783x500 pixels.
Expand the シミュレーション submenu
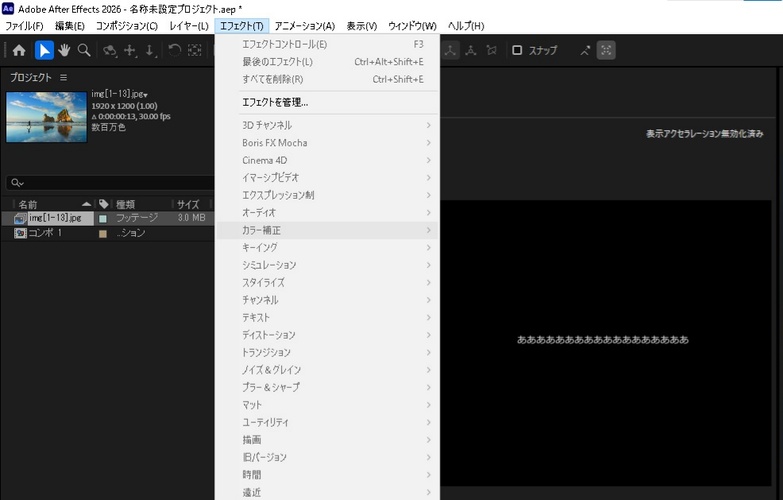click(327, 265)
